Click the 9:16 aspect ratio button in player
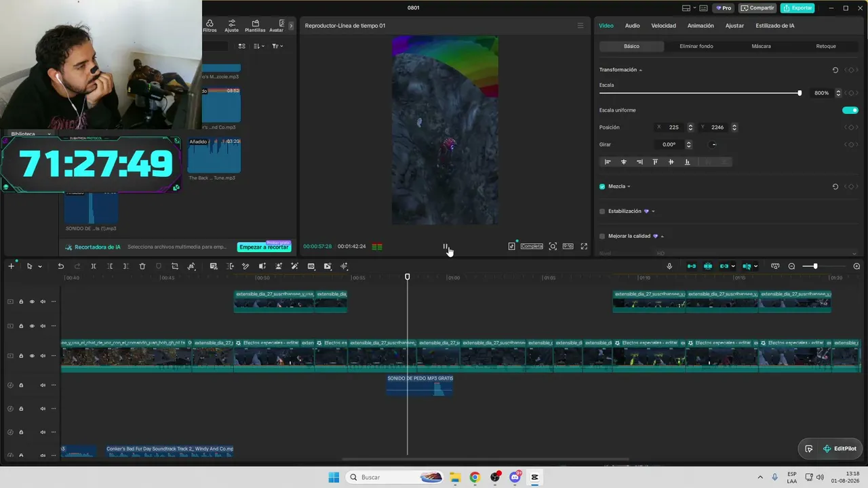 point(568,247)
